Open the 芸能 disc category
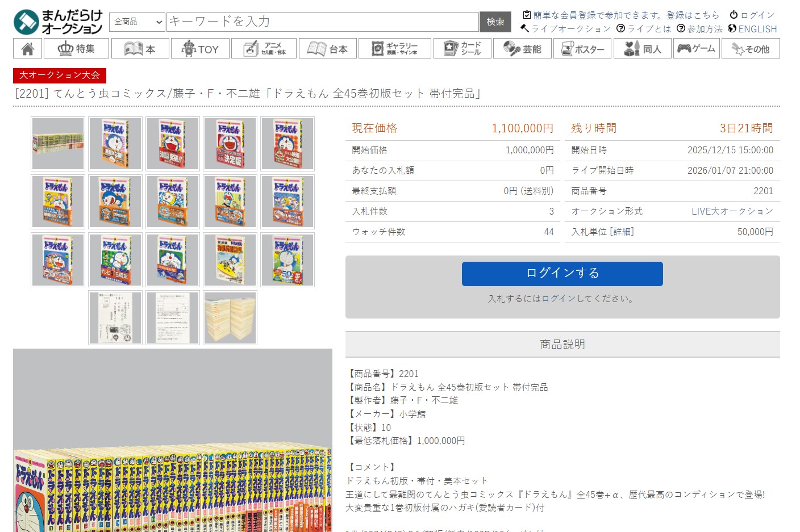The image size is (800, 532). pyautogui.click(x=522, y=49)
